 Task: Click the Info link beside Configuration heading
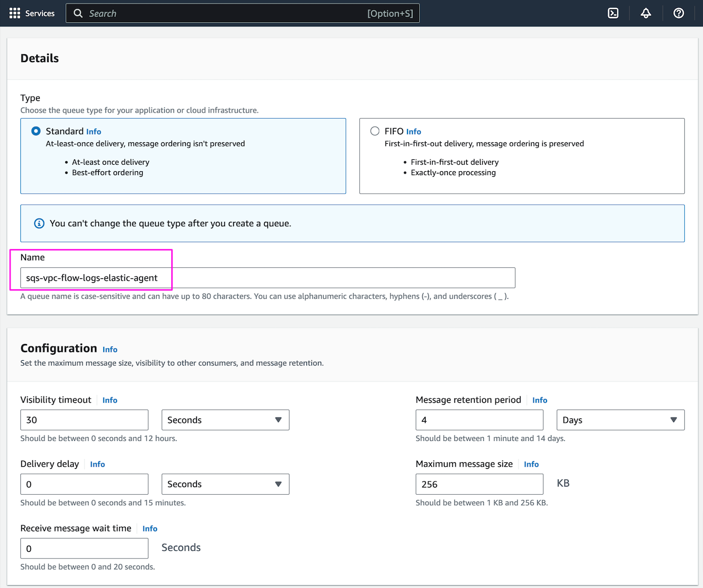click(x=110, y=349)
